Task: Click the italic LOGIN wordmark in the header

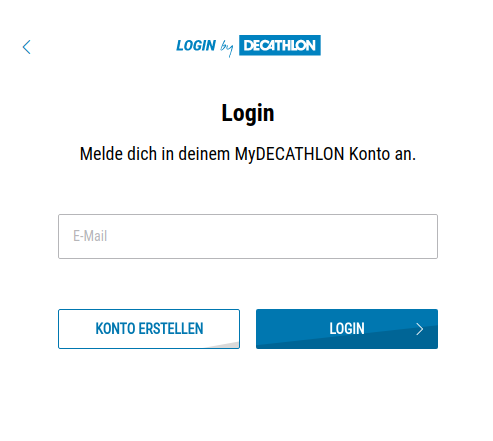Action: coord(196,46)
